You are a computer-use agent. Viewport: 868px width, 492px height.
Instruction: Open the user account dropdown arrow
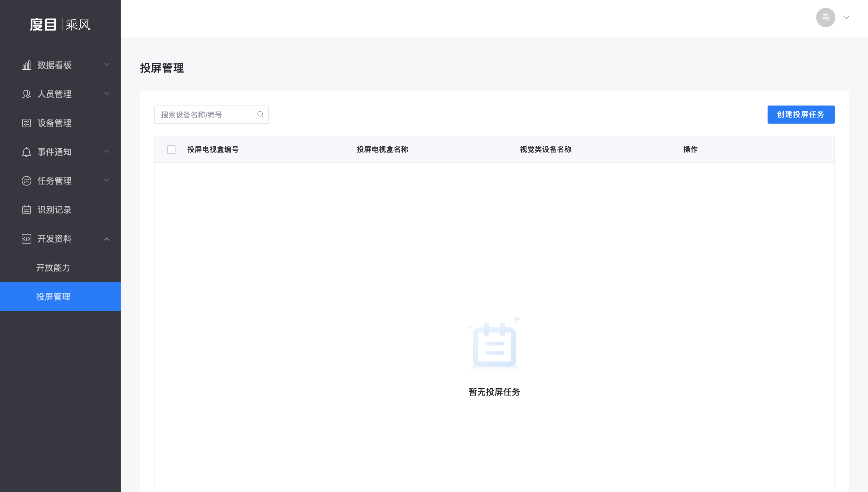tap(846, 17)
